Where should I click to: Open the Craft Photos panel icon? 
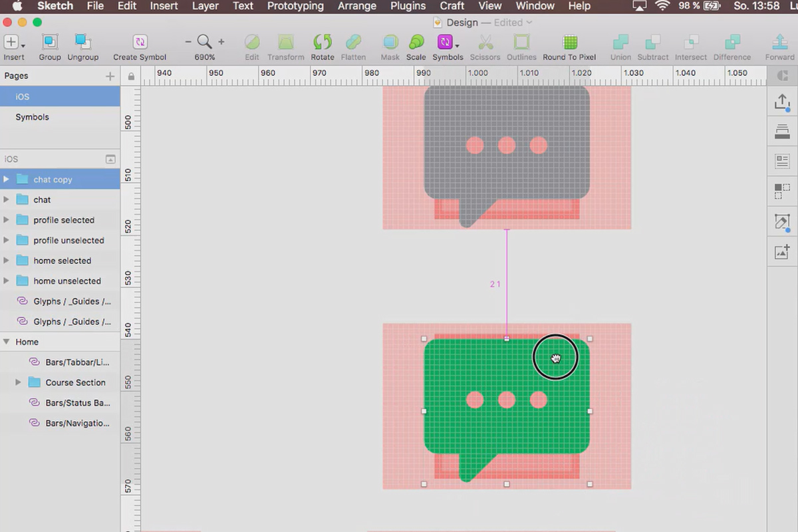click(x=782, y=252)
